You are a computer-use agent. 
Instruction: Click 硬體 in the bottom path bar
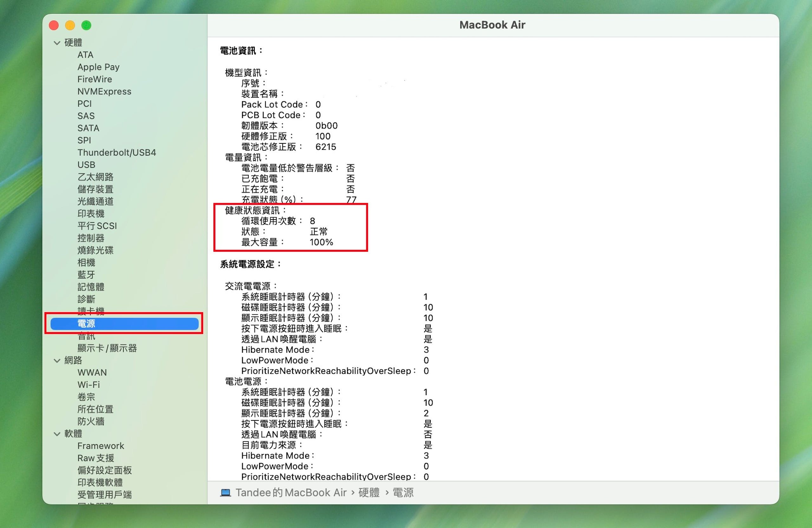[369, 492]
